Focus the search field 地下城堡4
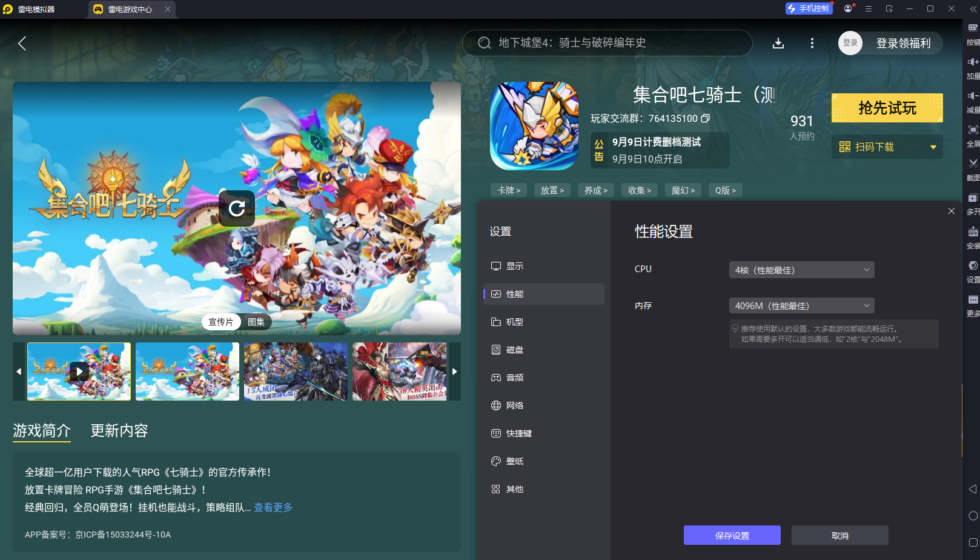The image size is (980, 560). (x=608, y=43)
